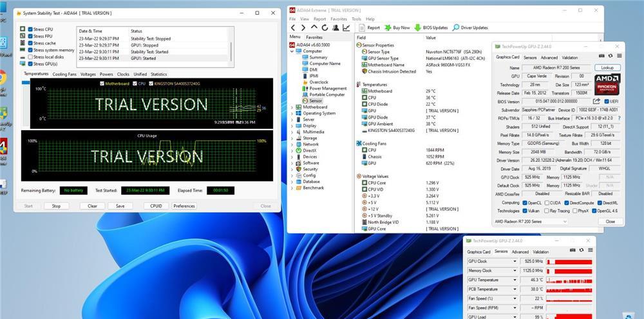Click Buy Now in AIDA64 toolbar
This screenshot has height=319, width=644.
coord(397,28)
